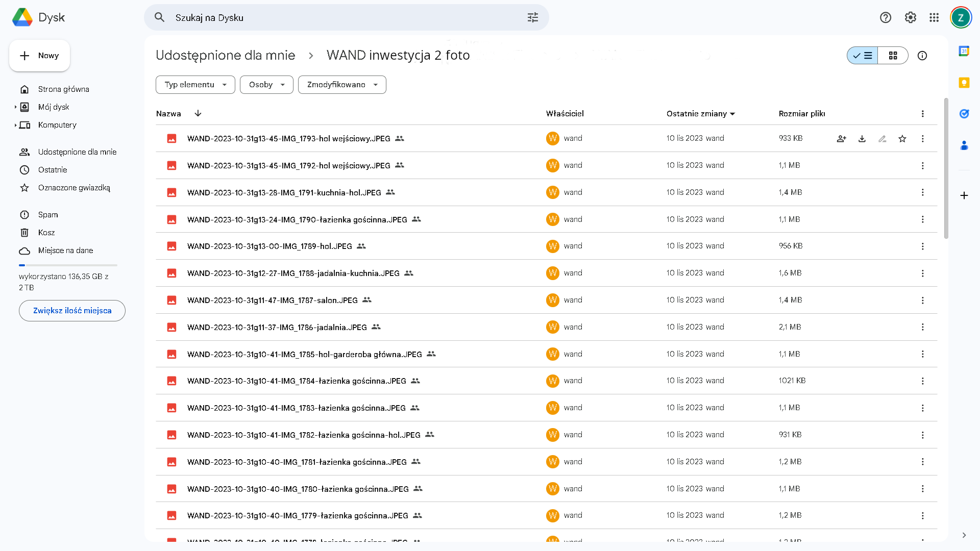Image resolution: width=980 pixels, height=551 pixels.
Task: Expand the Mój dysk tree arrow
Action: [x=15, y=107]
